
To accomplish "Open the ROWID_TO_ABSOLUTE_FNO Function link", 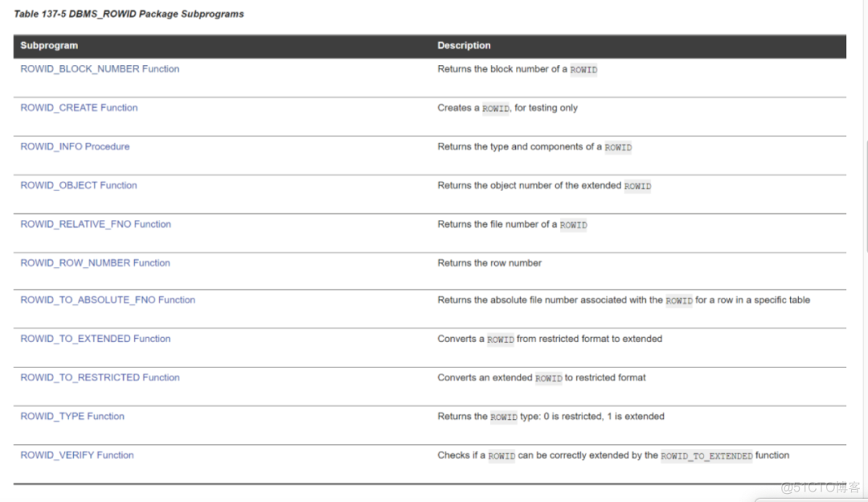I will pos(107,299).
